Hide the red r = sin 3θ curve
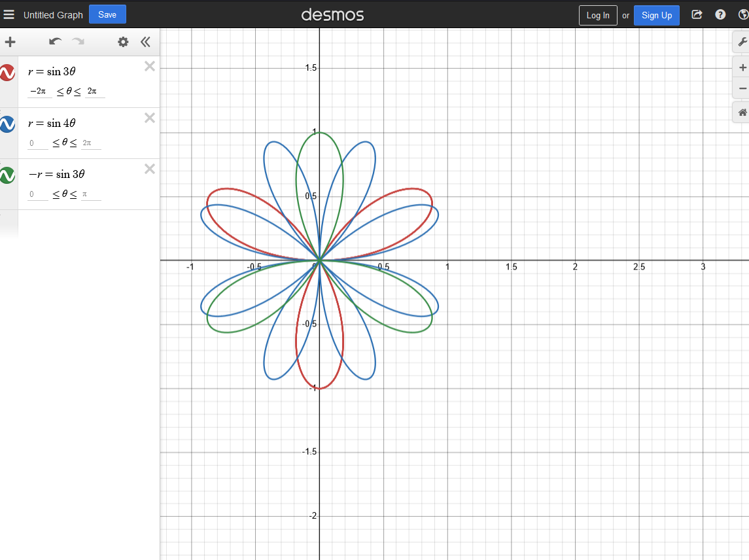Viewport: 749px width, 560px height. tap(7, 73)
